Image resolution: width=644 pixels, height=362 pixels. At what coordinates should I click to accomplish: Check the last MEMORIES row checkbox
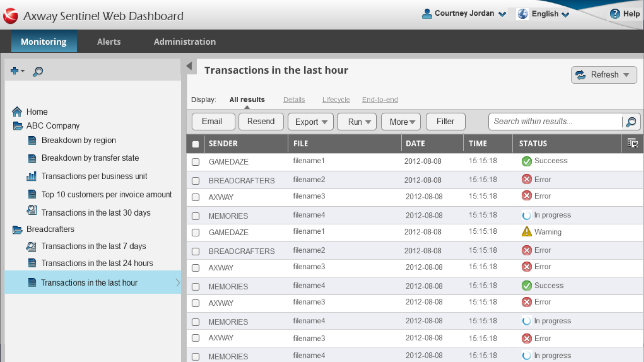(x=196, y=357)
